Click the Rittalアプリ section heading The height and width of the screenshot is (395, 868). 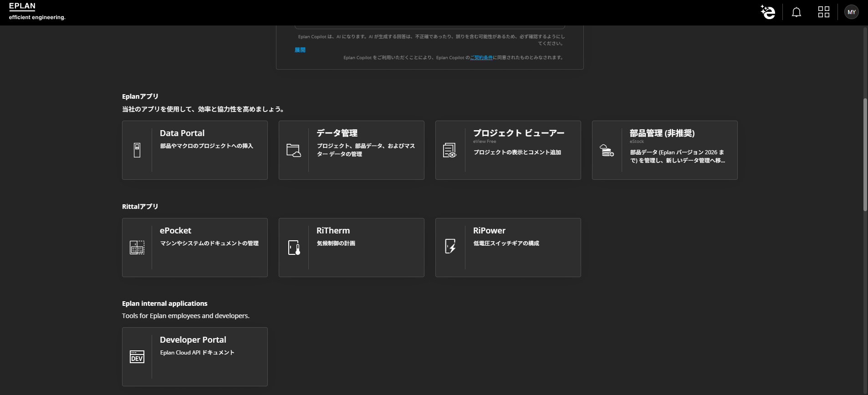click(x=140, y=207)
